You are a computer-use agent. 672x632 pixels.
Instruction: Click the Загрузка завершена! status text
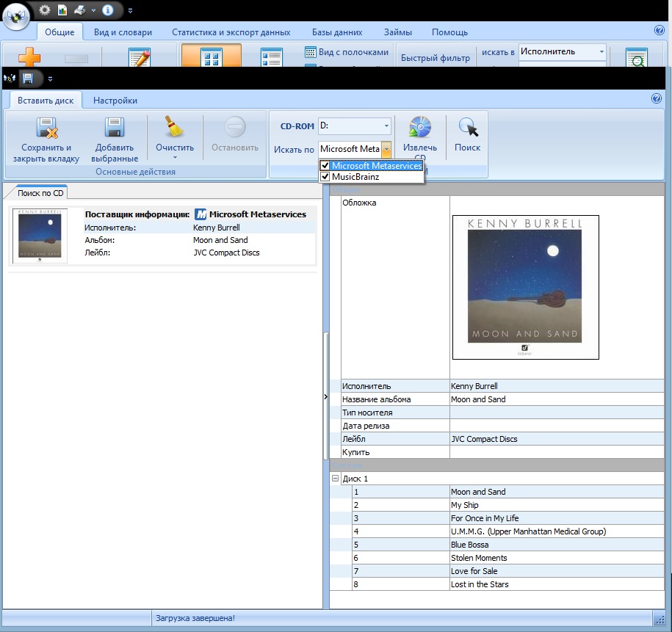point(195,618)
